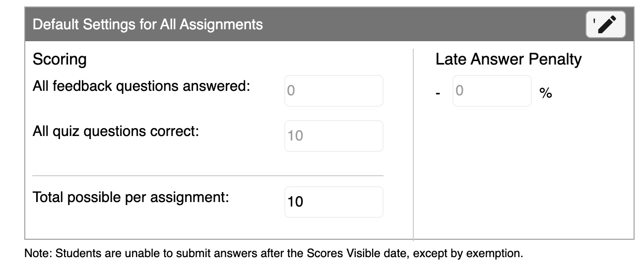Click empty gray header bar area
The image size is (644, 276).
click(x=422, y=24)
